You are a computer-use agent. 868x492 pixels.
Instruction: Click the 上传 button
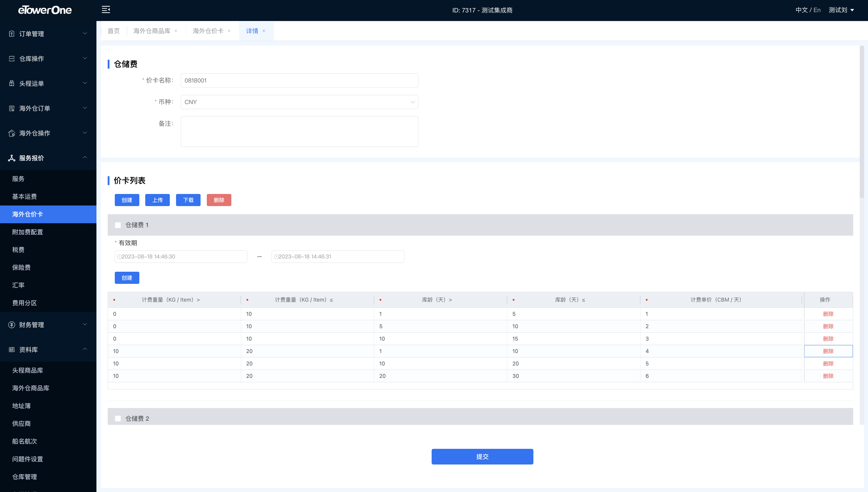click(157, 200)
